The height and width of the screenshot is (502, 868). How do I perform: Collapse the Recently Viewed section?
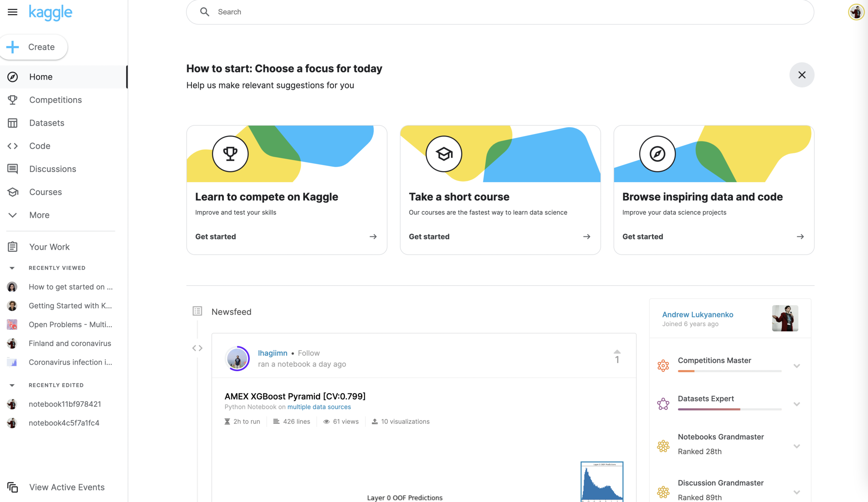(12, 268)
